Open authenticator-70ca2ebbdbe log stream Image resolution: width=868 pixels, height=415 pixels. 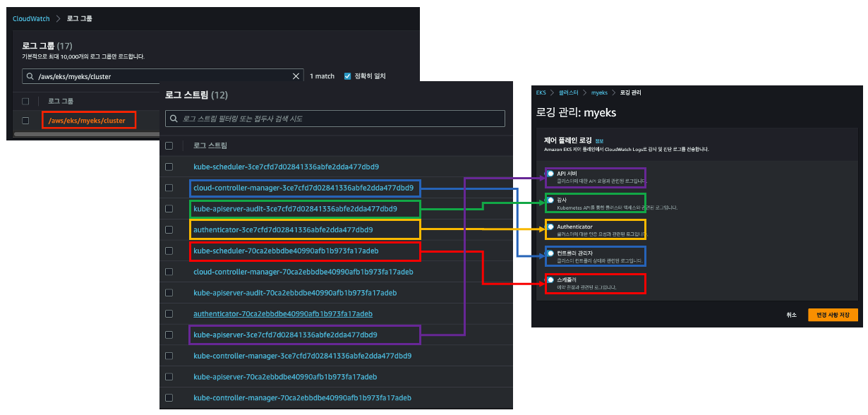pos(283,313)
